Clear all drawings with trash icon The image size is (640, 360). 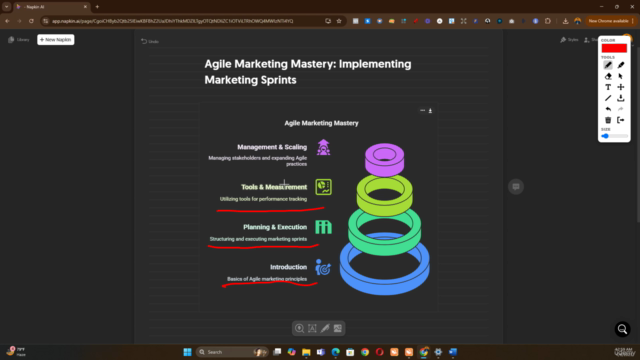pos(608,120)
